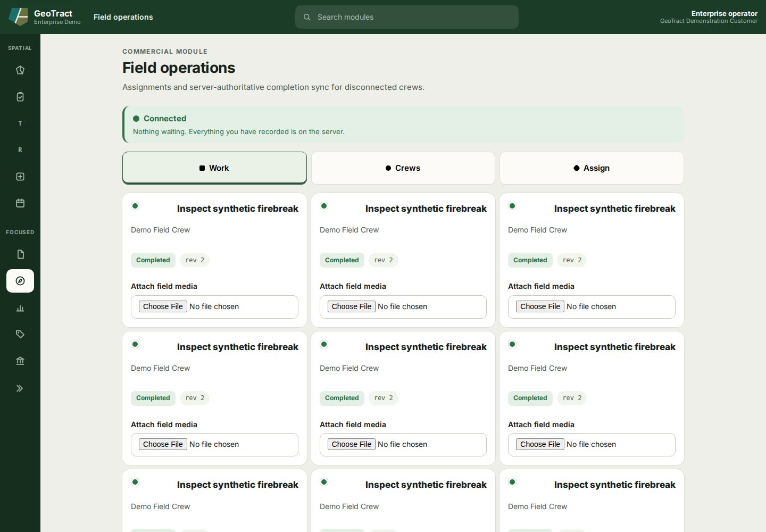
Task: Click 'Demo Field Crew' in top-right card
Action: [x=537, y=230]
